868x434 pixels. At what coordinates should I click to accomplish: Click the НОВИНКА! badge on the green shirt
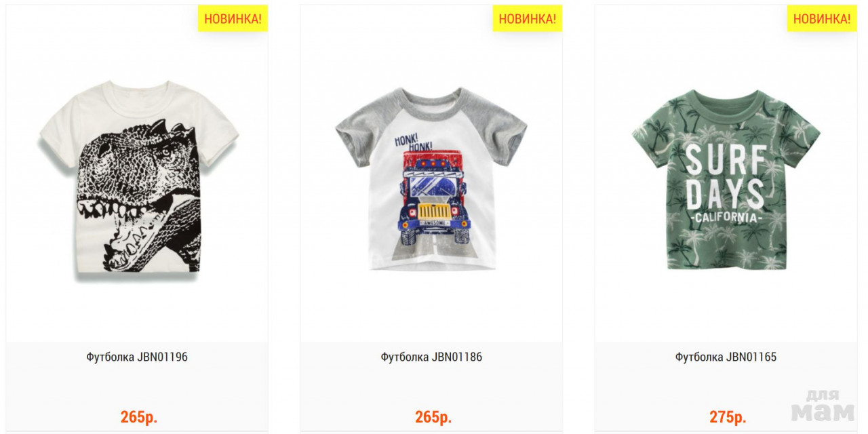(x=822, y=19)
